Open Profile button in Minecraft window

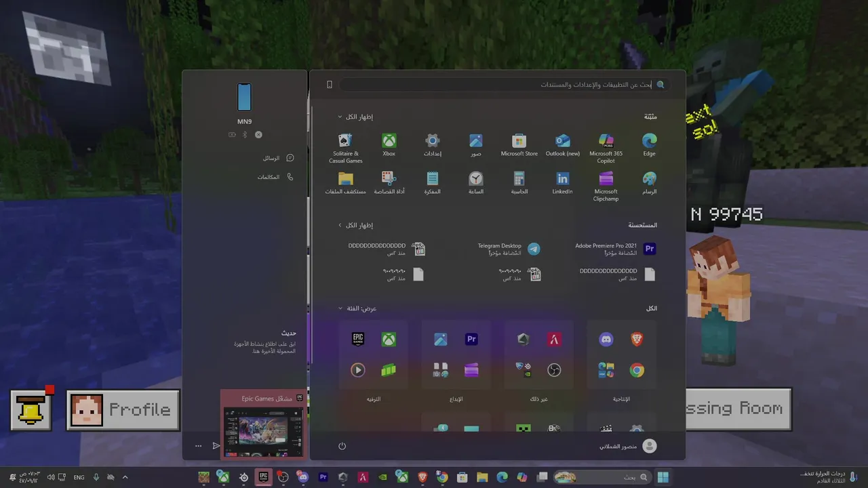pos(123,409)
